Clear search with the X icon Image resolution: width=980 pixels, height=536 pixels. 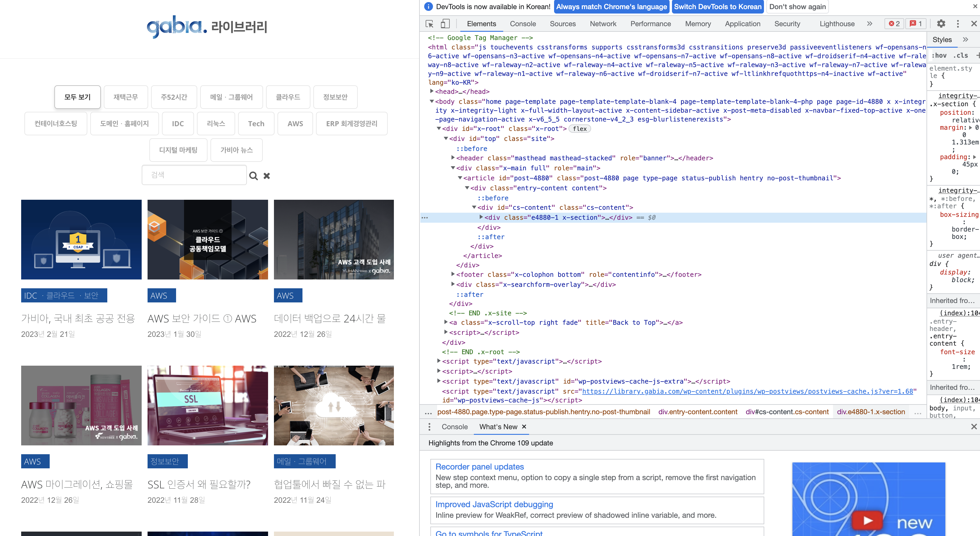pyautogui.click(x=267, y=176)
